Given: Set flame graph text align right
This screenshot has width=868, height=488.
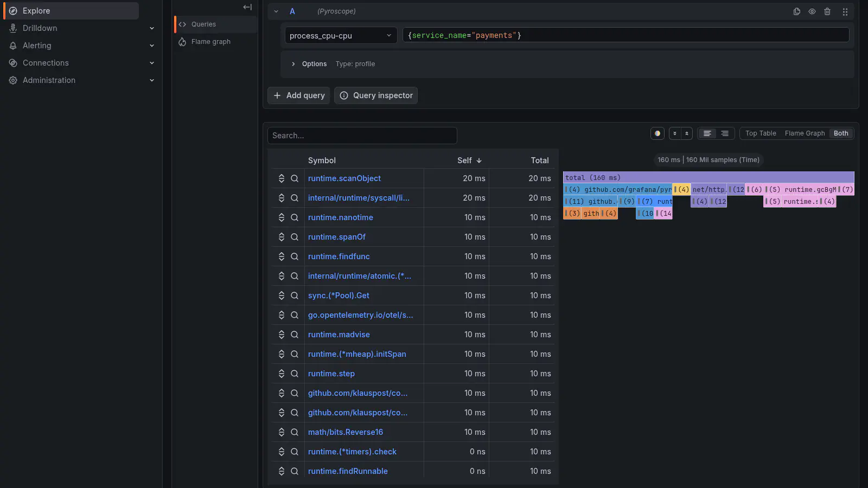Looking at the screenshot, I should click(x=725, y=133).
